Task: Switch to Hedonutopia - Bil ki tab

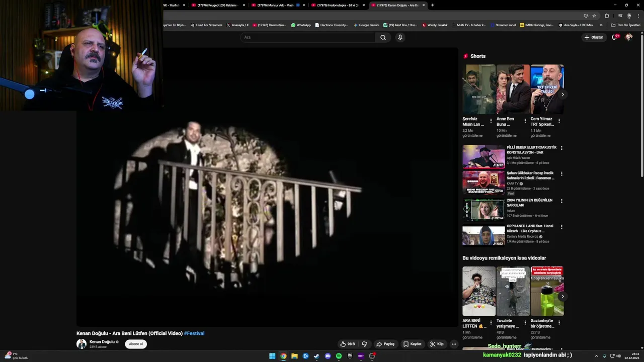Action: [x=338, y=5]
